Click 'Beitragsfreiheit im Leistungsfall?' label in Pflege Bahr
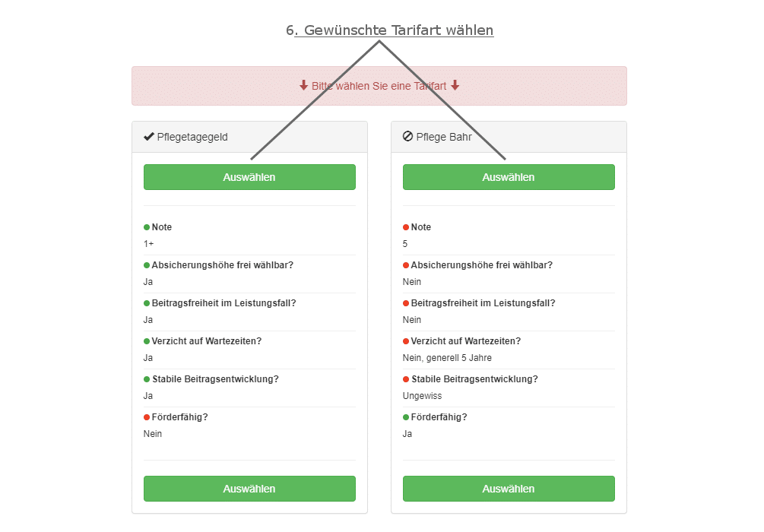Screen dimensions: 764x532 (x=483, y=303)
